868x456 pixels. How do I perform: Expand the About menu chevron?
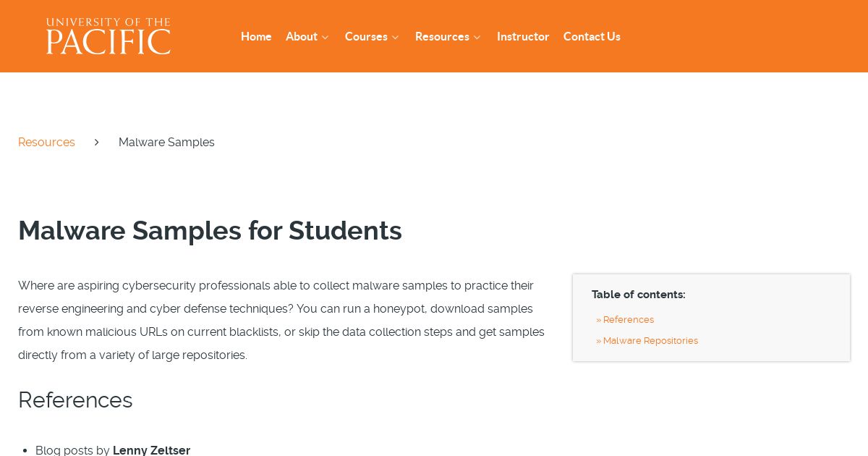click(325, 37)
